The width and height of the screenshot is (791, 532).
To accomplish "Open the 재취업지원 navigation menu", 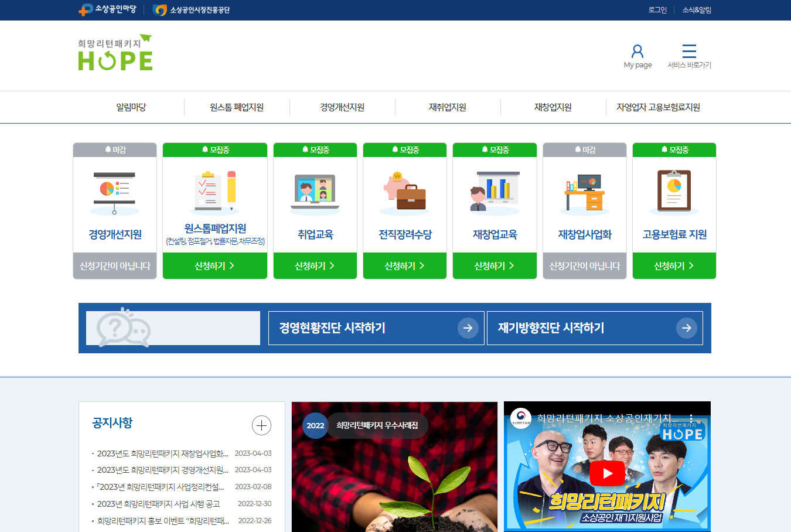I will [x=448, y=107].
